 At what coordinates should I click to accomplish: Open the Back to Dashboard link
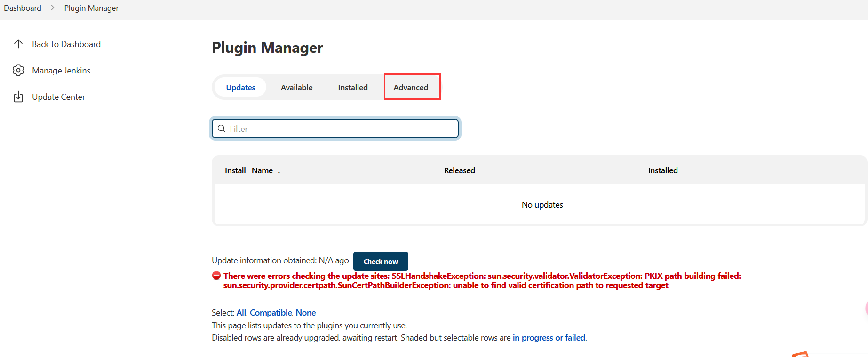point(66,44)
